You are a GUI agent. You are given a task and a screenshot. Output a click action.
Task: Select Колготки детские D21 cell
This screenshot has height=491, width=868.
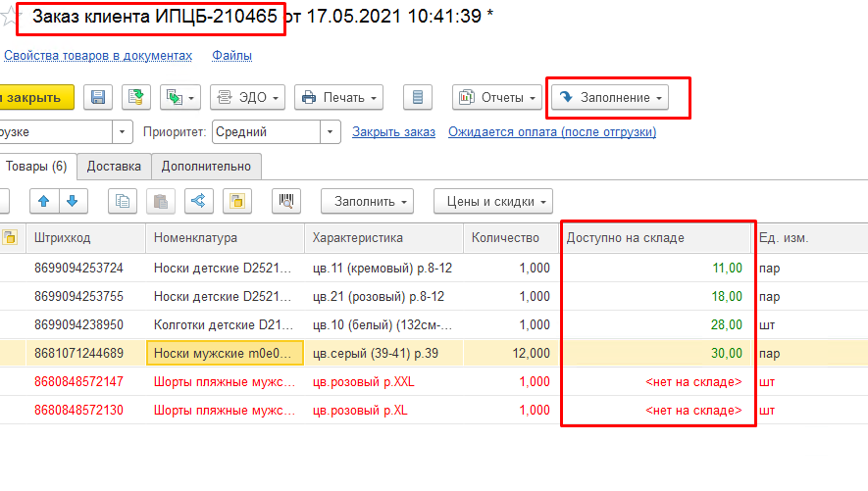225,325
